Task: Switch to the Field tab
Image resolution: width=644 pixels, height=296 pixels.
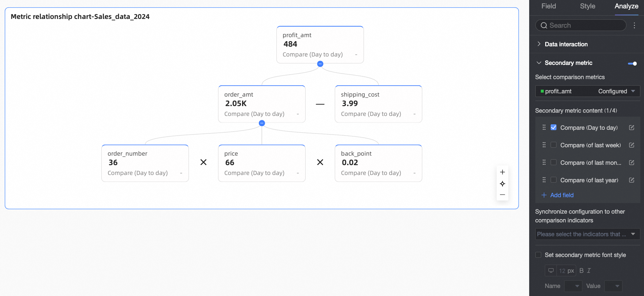Action: click(548, 6)
